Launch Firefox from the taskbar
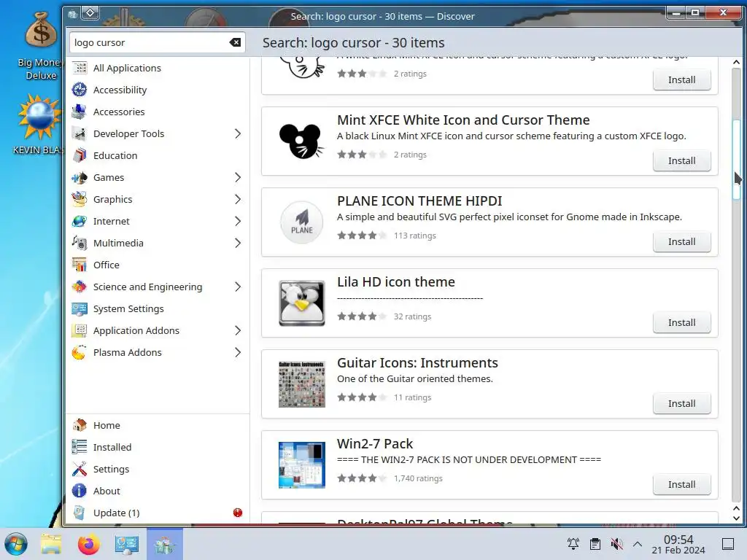The image size is (747, 560). (x=88, y=544)
